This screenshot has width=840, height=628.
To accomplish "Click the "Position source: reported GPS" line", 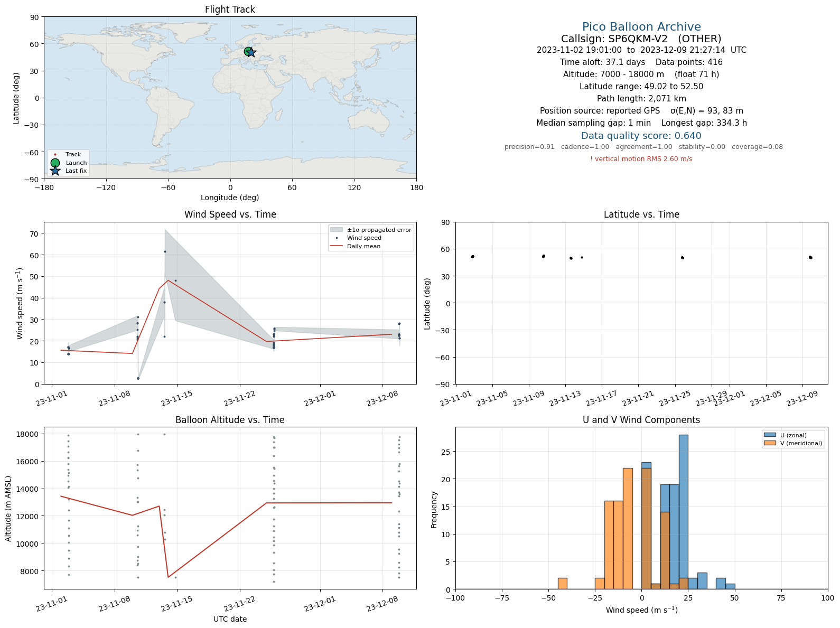I will coord(641,111).
